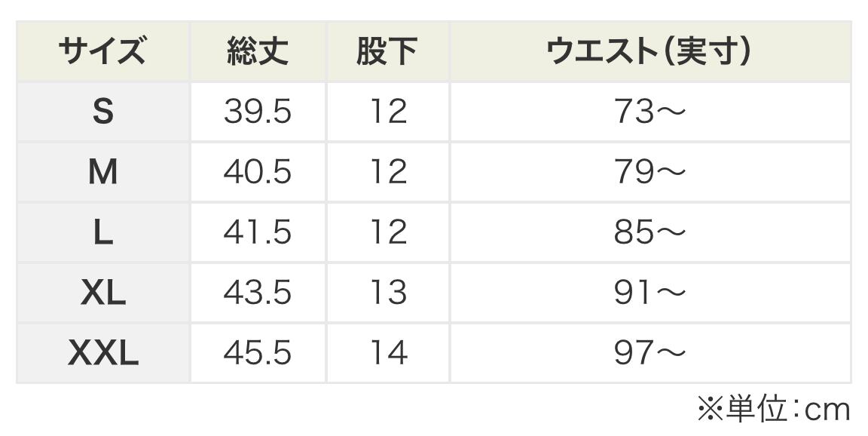Select the 40.5 total length cell
Screen dimensions: 868x436
(258, 173)
